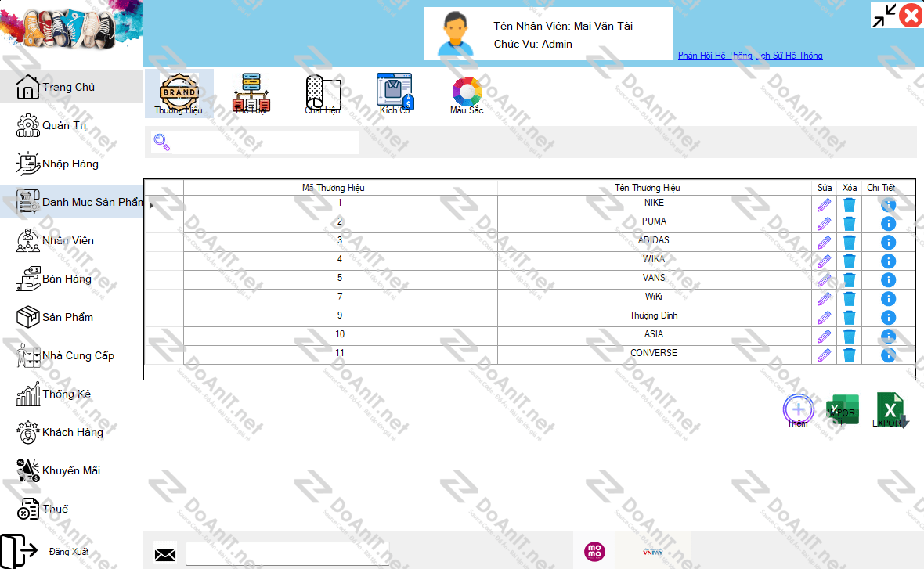
Task: Click the restore window arrows icon
Action: 884,16
